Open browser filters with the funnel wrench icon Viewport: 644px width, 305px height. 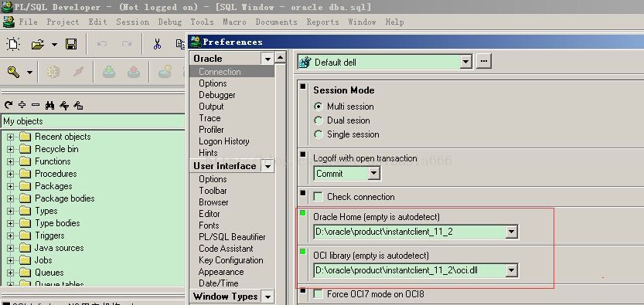[64, 106]
